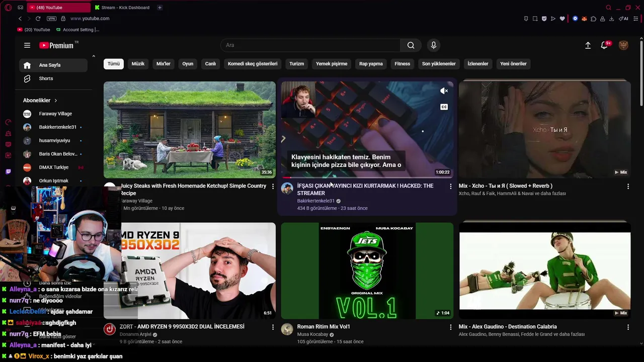The width and height of the screenshot is (644, 362).
Task: Go back using the browser back arrow
Action: 20,19
